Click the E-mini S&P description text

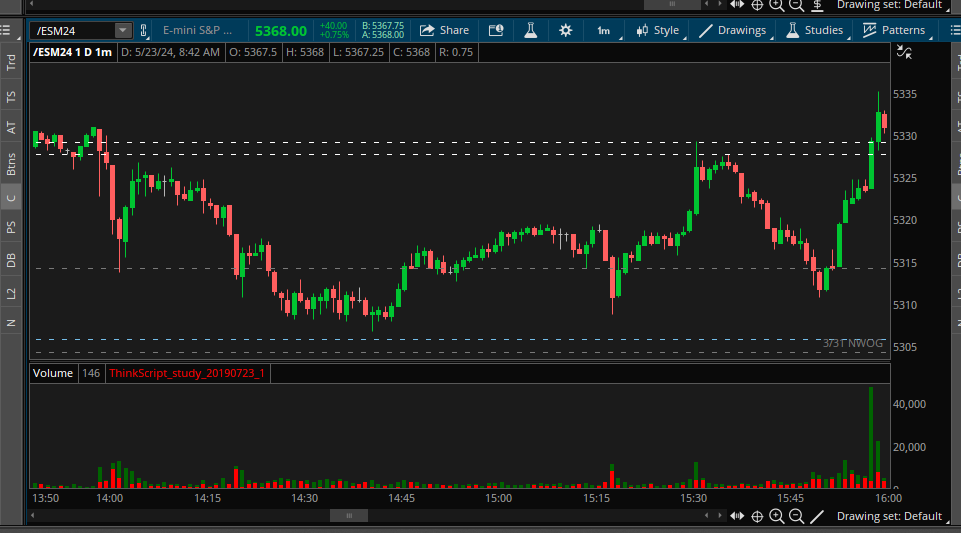(x=197, y=30)
